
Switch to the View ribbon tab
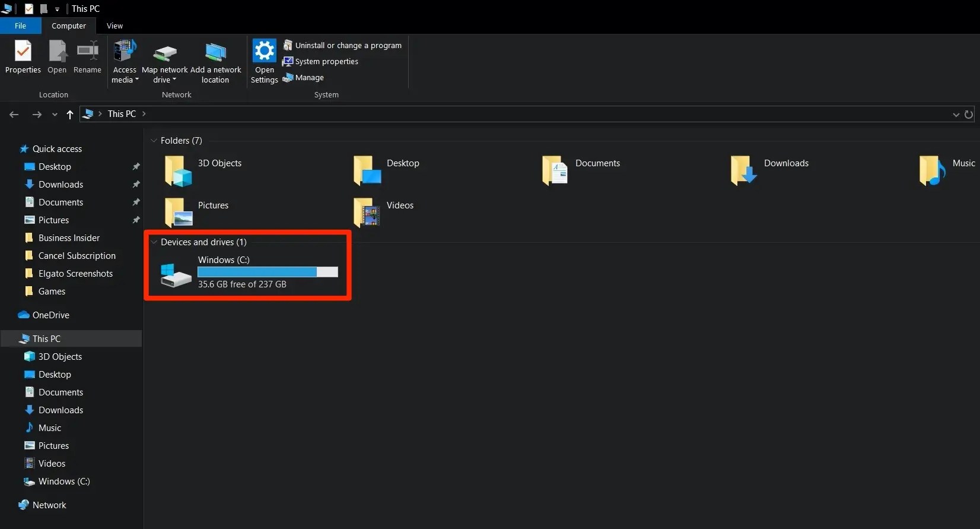(x=114, y=26)
